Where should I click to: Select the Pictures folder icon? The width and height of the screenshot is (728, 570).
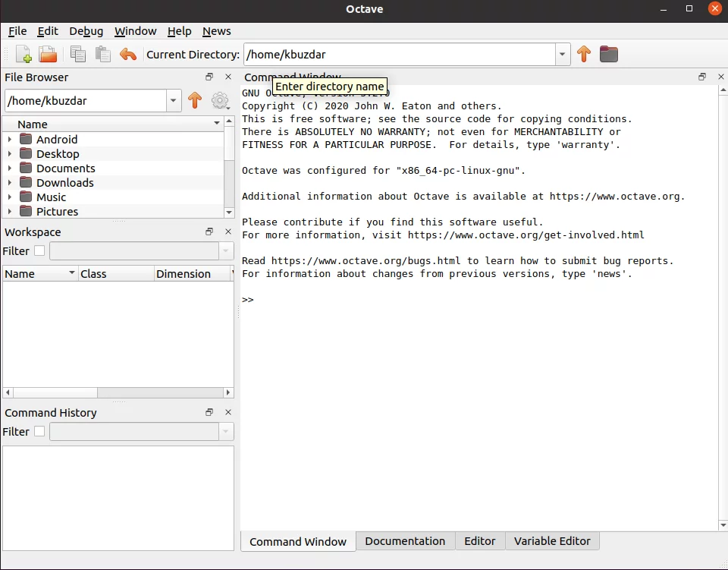[x=26, y=211]
